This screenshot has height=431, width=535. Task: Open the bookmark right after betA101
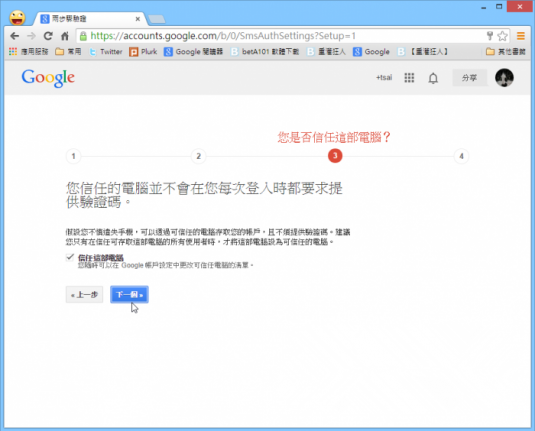click(x=327, y=52)
